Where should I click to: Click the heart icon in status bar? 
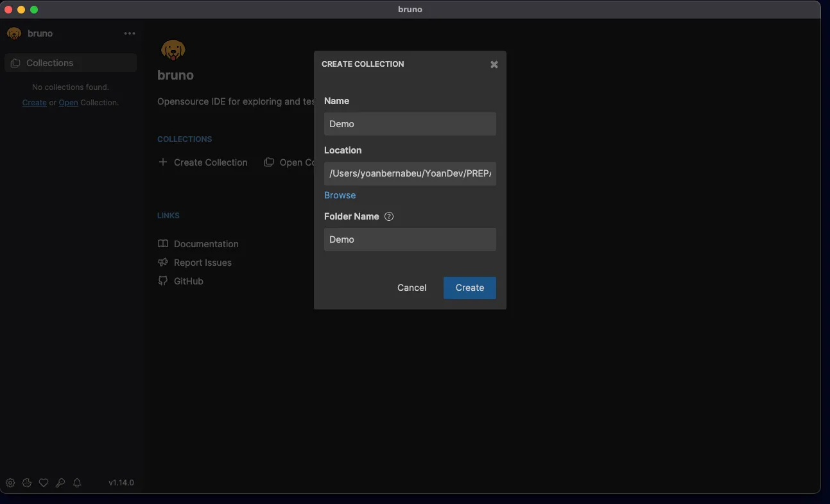click(44, 483)
